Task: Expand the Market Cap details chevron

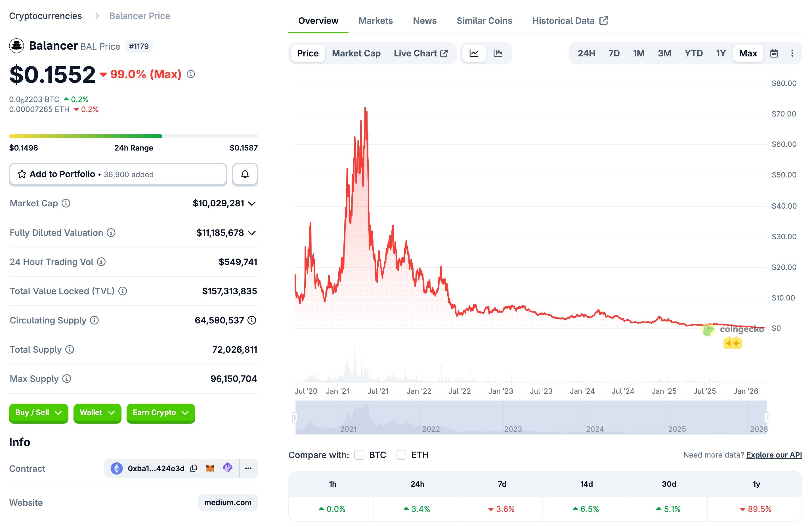Action: 252,204
